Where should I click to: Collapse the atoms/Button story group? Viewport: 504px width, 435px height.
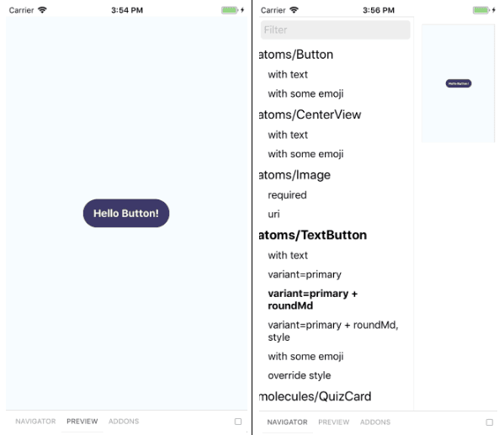tap(296, 55)
